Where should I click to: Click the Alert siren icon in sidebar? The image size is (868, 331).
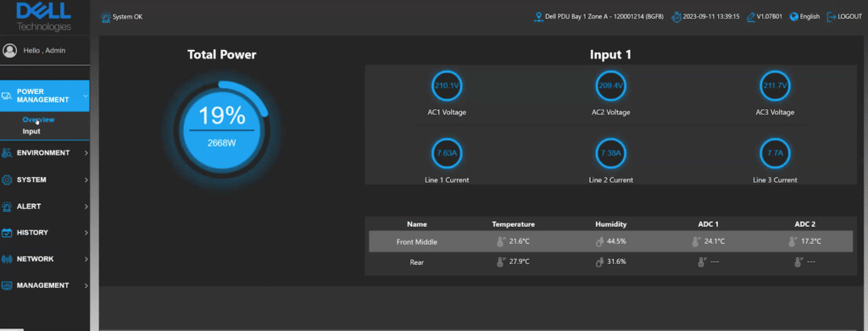tap(7, 207)
